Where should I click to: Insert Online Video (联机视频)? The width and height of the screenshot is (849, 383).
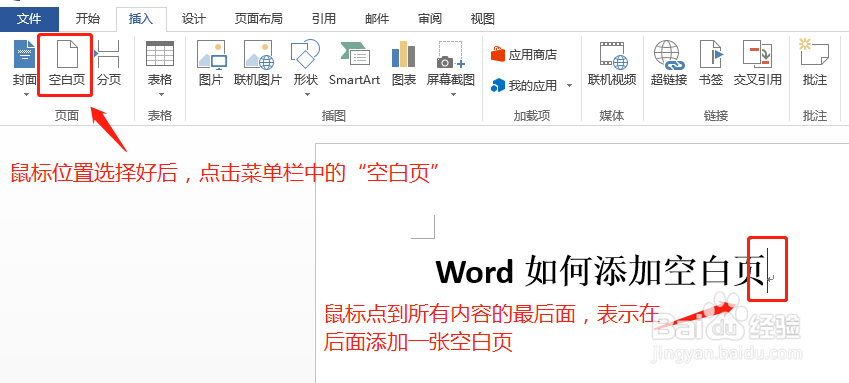(x=612, y=63)
